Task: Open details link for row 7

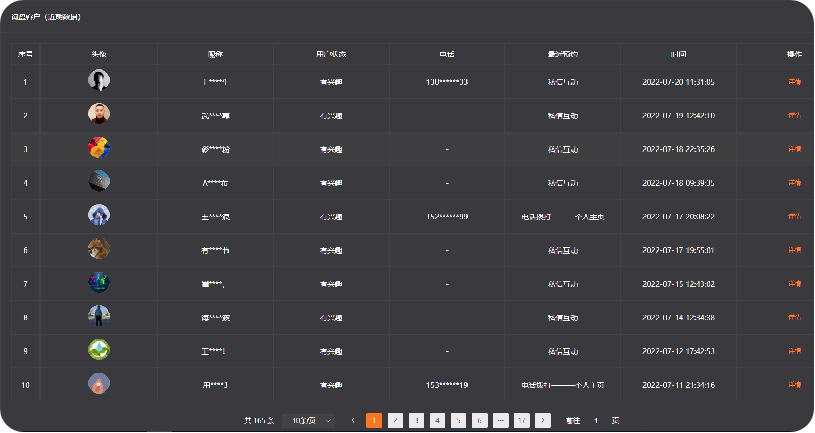Action: pos(794,284)
